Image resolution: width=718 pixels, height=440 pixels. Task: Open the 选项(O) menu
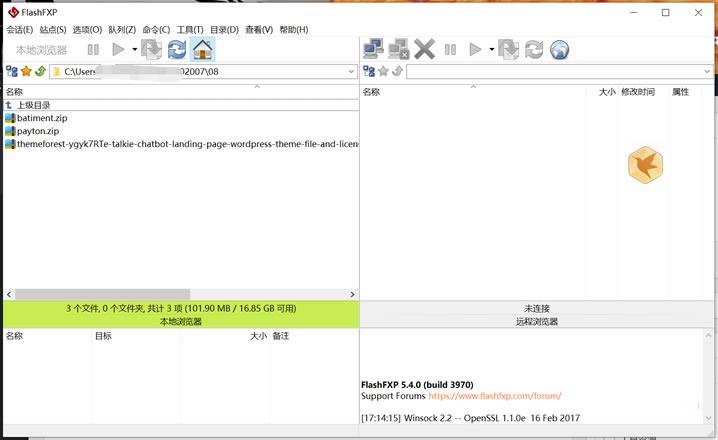click(x=87, y=30)
